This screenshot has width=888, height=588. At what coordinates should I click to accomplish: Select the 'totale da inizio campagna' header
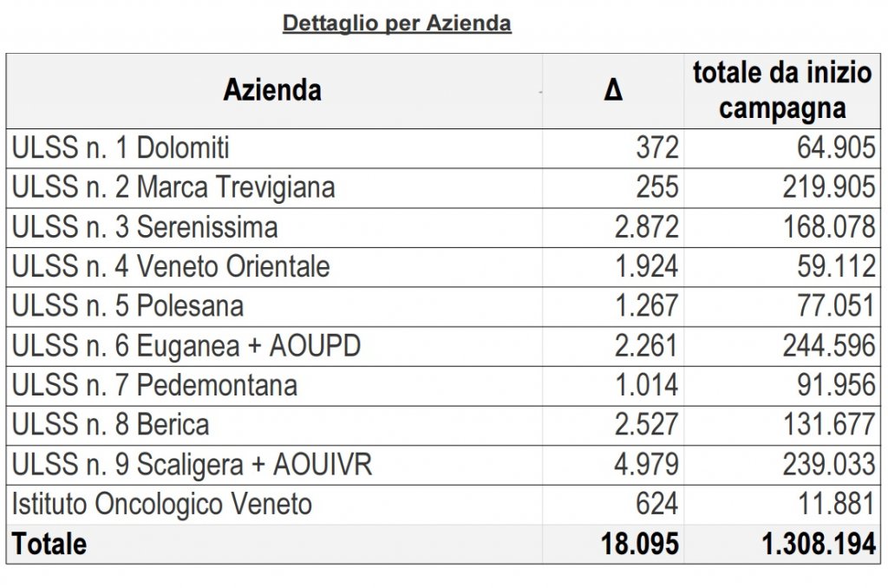(782, 90)
